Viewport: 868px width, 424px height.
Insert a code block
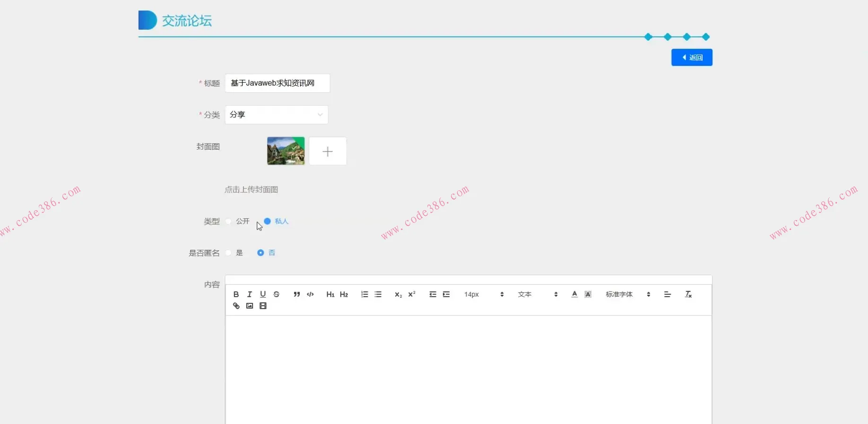coord(310,294)
